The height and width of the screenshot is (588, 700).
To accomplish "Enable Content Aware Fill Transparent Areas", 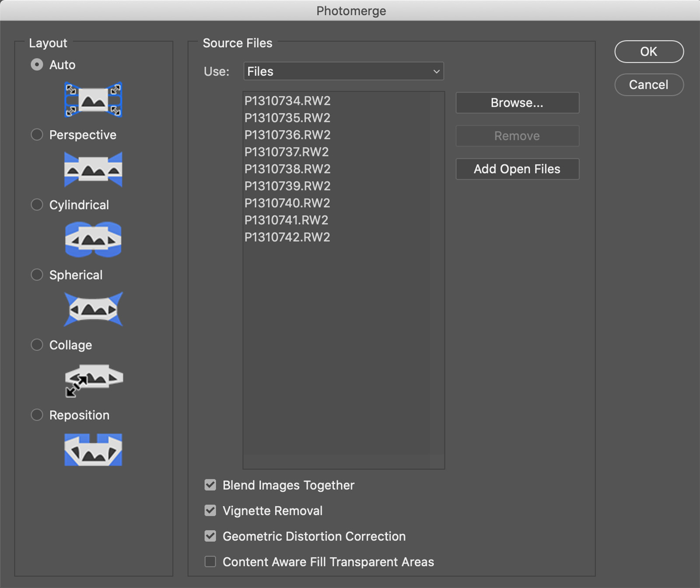I will click(210, 561).
